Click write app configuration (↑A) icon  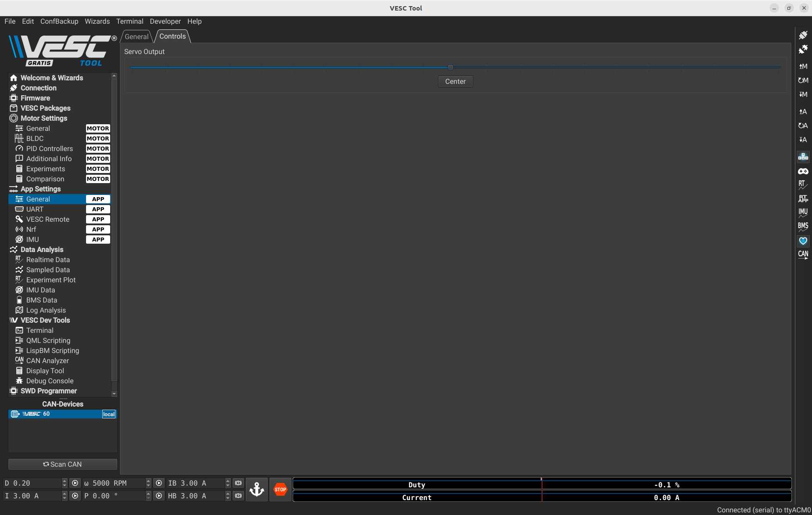pos(803,112)
